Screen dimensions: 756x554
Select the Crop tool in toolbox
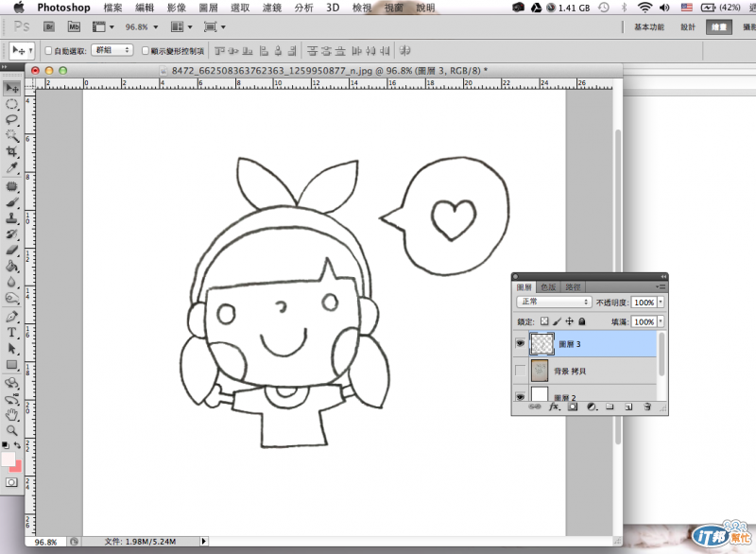(12, 151)
